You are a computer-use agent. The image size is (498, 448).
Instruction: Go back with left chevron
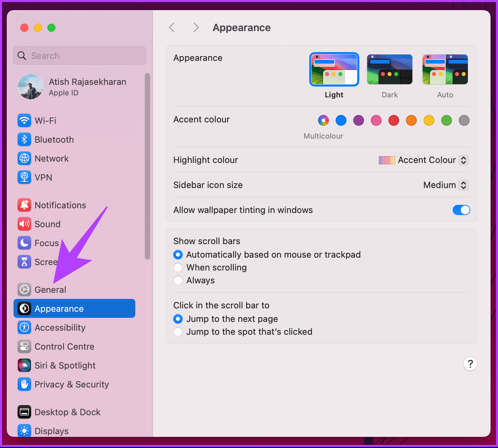(172, 27)
